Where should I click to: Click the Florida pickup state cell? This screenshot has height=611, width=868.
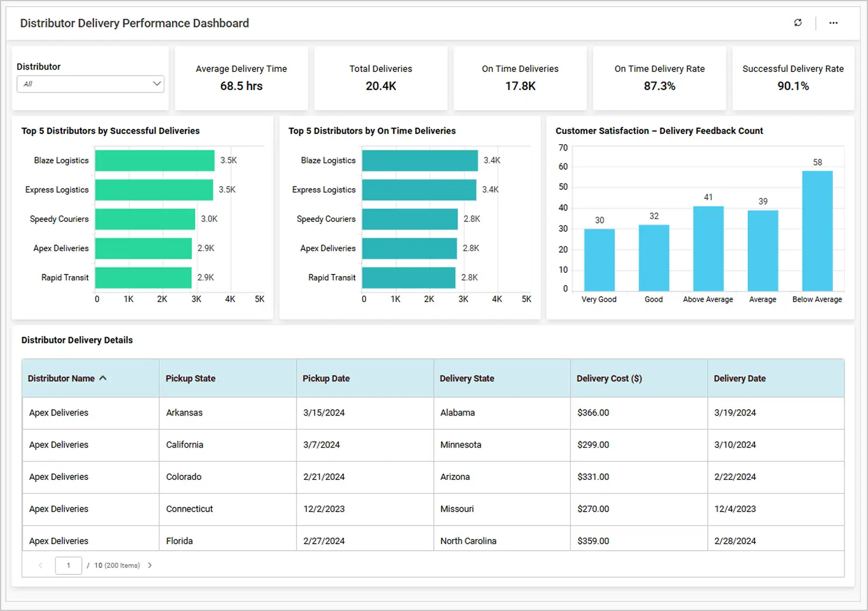[x=228, y=538]
